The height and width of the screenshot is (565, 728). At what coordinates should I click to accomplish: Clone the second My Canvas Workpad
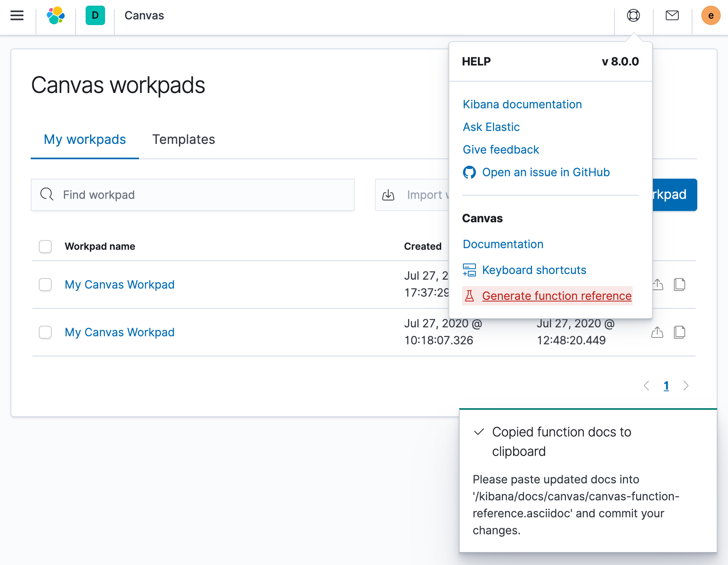coord(680,332)
